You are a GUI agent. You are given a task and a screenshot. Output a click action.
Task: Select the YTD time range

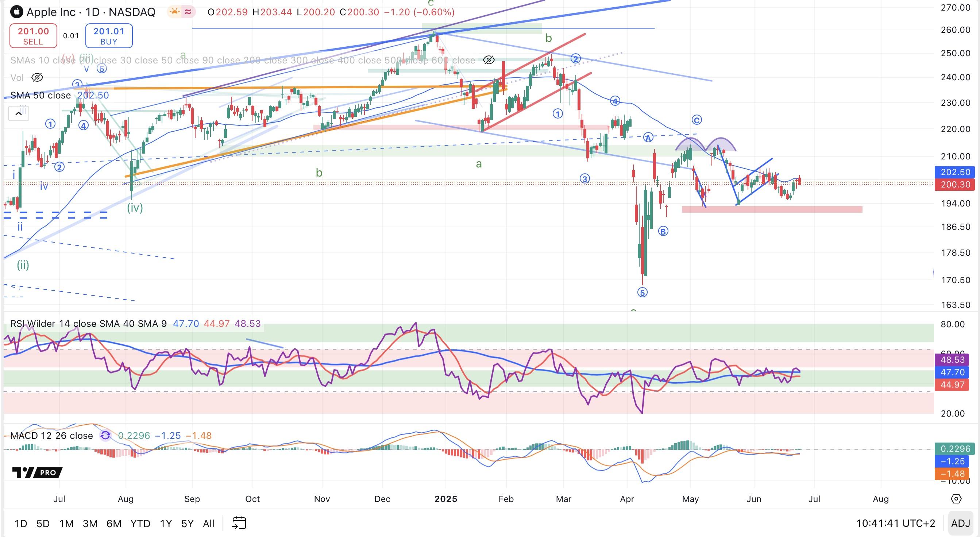(140, 524)
